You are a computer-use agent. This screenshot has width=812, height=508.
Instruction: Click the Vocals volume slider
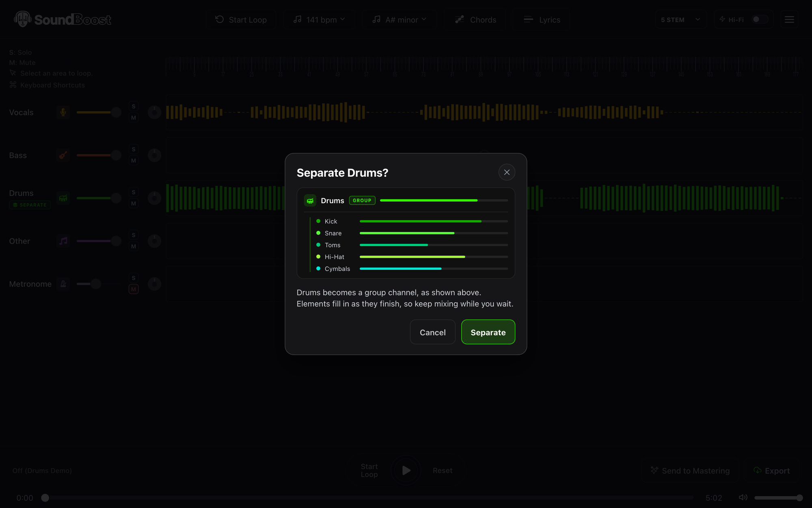[x=99, y=112]
